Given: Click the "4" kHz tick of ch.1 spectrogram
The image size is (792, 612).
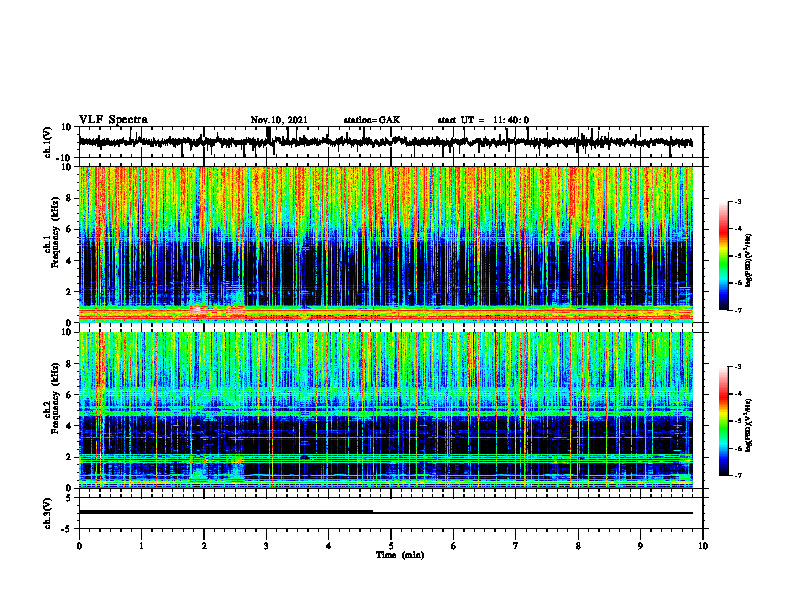Looking at the screenshot, I should [x=70, y=261].
